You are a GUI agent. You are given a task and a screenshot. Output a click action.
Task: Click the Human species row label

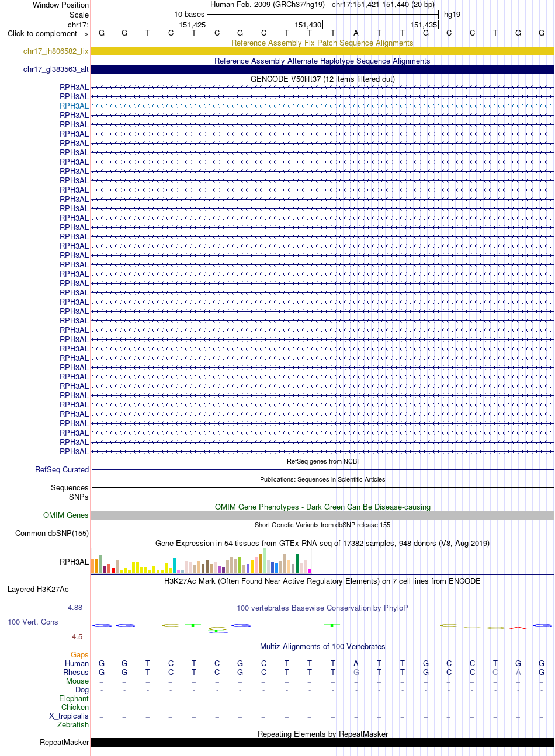pos(77,663)
